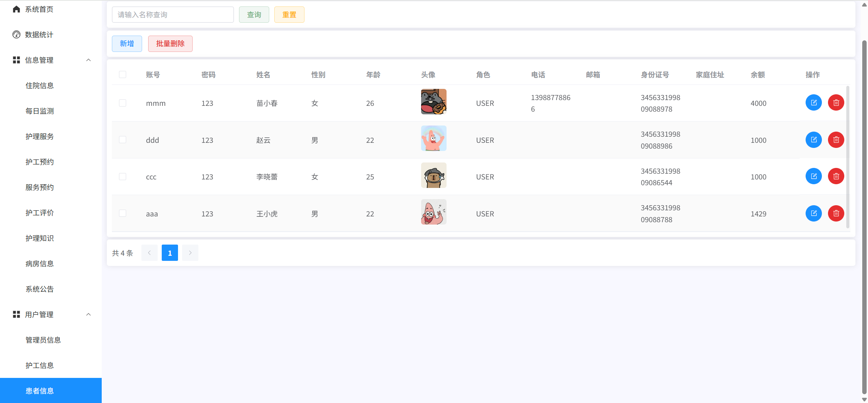Screen dimensions: 868x403
Task: Open the 护工信息 menu item
Action: tap(40, 365)
